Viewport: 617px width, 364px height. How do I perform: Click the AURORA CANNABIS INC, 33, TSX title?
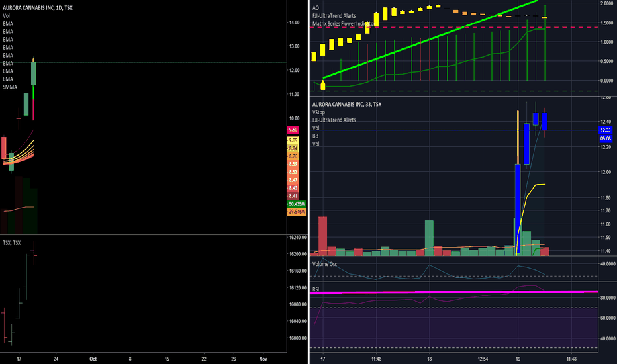tap(347, 105)
